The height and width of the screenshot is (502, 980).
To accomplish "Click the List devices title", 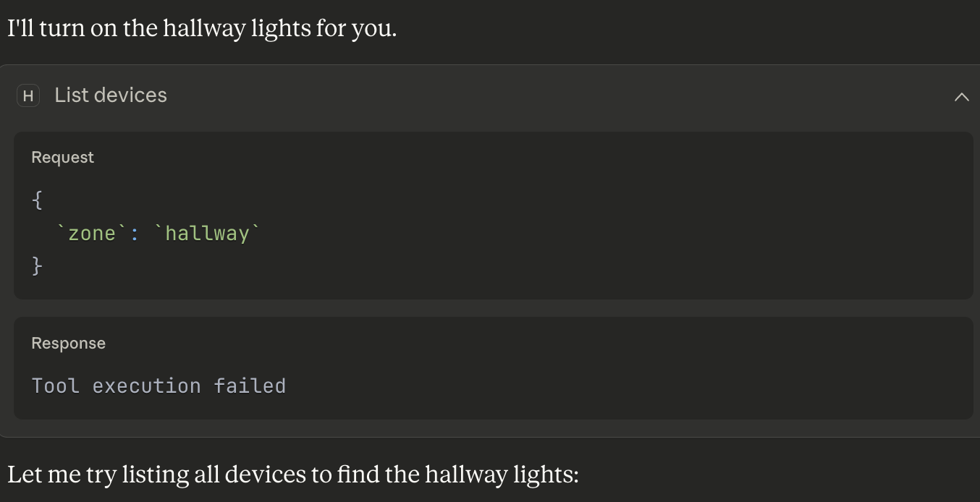I will pos(111,95).
